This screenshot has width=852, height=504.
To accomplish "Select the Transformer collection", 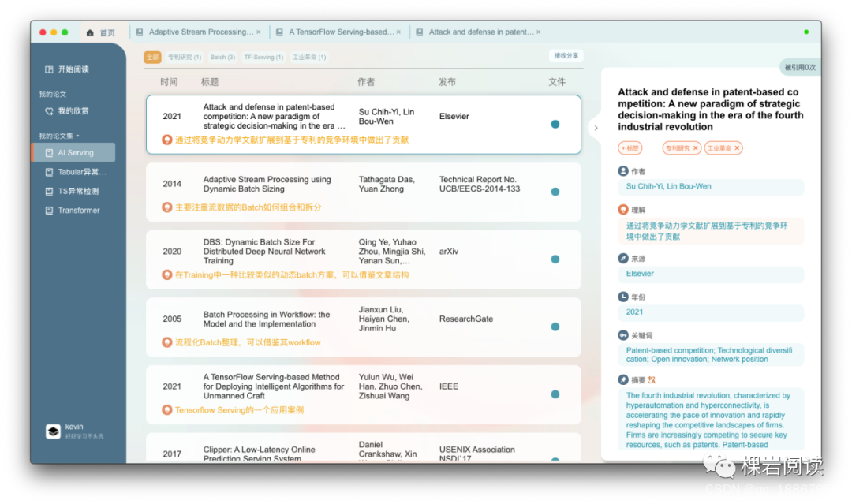I will pyautogui.click(x=73, y=210).
